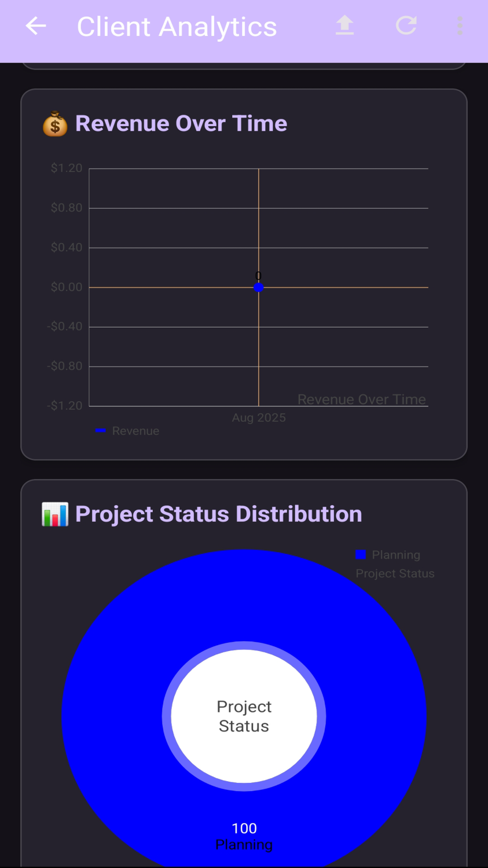The height and width of the screenshot is (868, 488).
Task: Tap the Revenue Over Time chart description text
Action: point(361,399)
